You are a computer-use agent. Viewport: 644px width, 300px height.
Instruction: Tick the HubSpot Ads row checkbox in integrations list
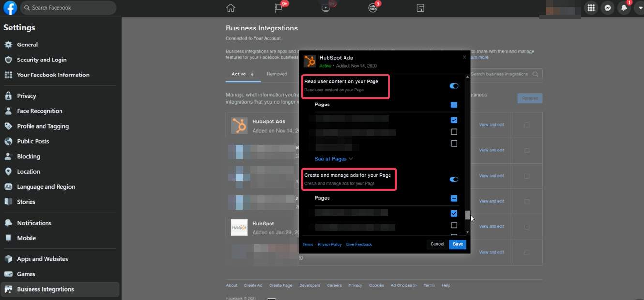coord(527,125)
